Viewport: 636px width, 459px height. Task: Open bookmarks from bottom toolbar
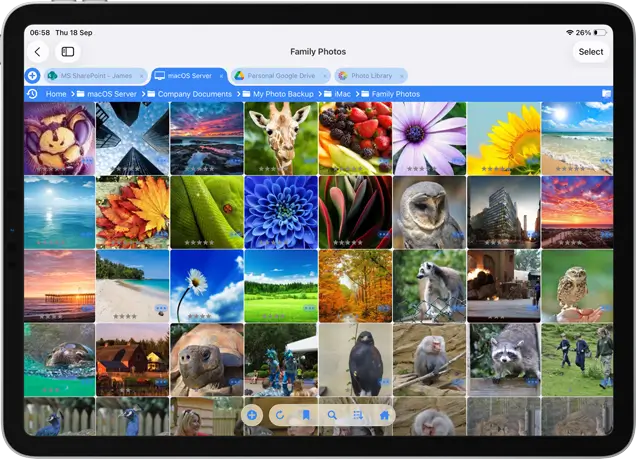pyautogui.click(x=305, y=415)
